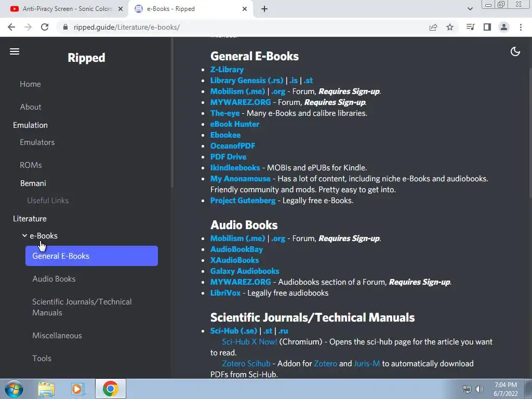Screen dimensions: 532x399
Task: Click the page's vertical scrollbar thumb
Action: point(530,132)
